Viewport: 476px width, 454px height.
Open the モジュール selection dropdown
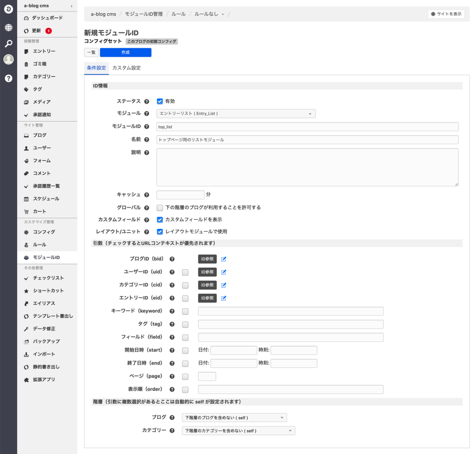[236, 113]
